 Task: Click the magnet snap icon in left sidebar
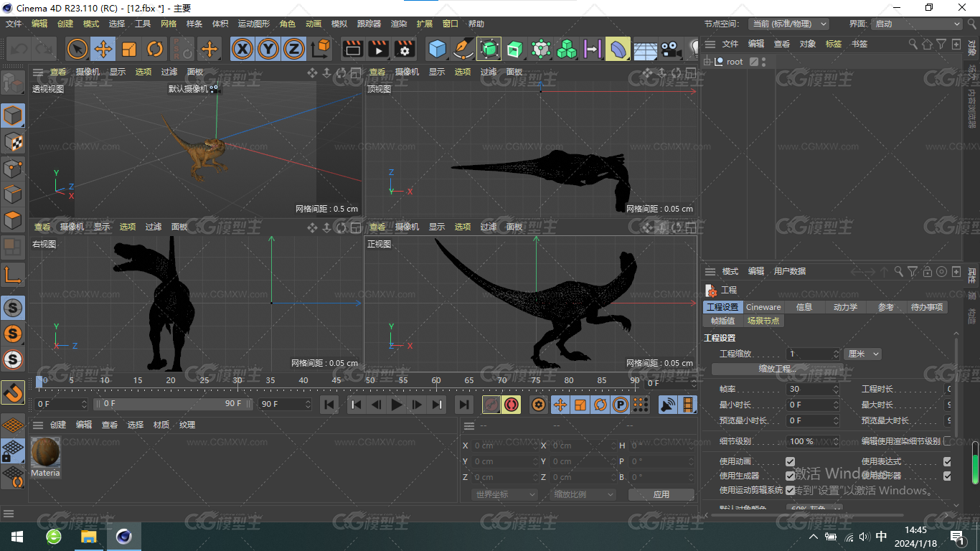pyautogui.click(x=14, y=392)
